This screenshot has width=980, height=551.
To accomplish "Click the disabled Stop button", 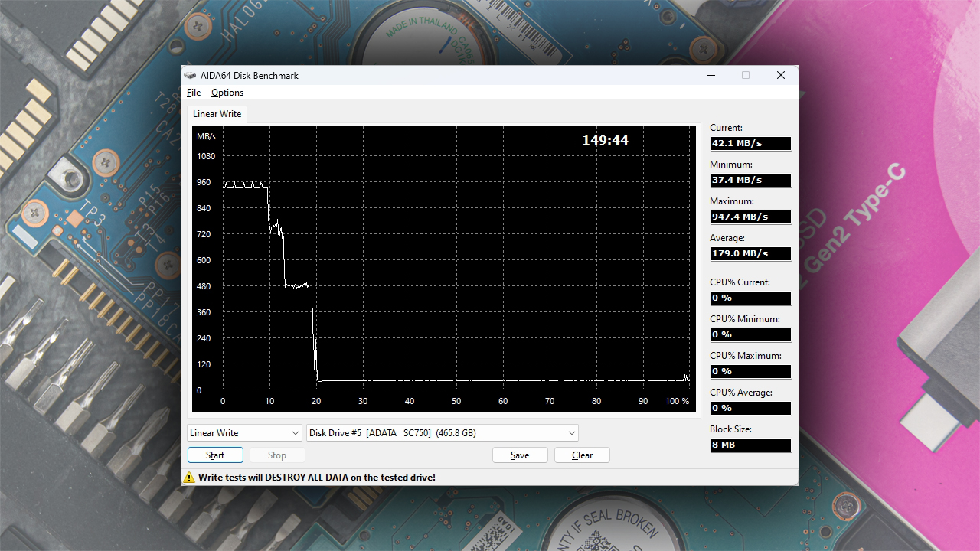I will (277, 455).
